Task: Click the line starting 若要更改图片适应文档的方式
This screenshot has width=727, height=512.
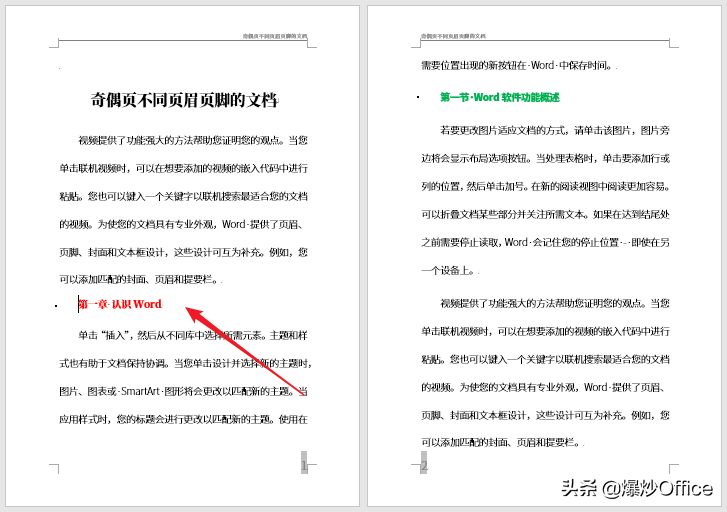Action: [555, 131]
